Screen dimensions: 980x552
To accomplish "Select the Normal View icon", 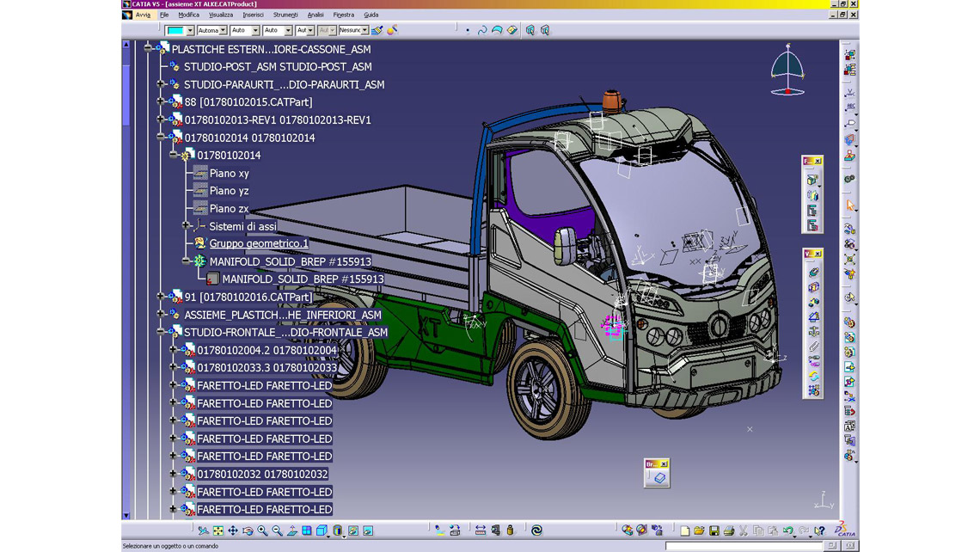I will (292, 531).
